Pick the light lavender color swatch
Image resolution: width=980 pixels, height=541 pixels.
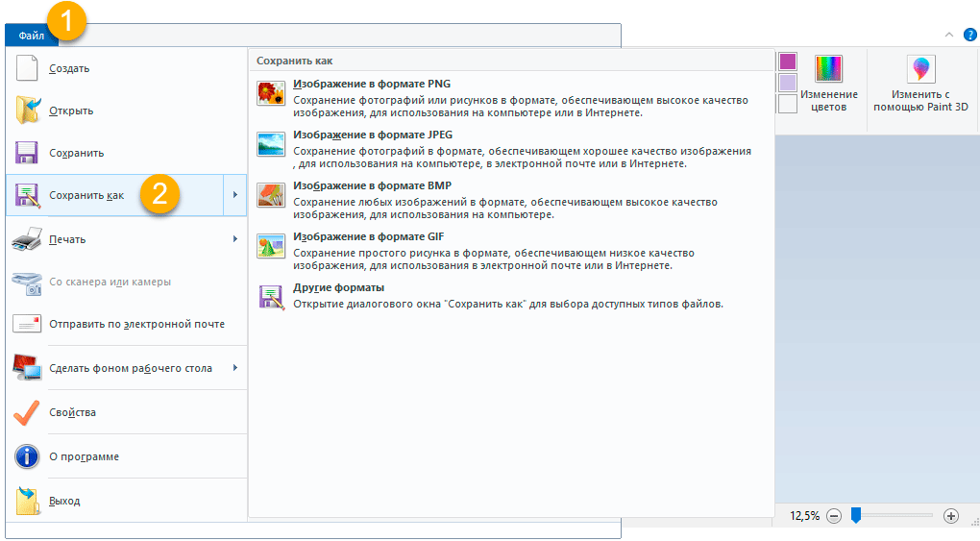788,83
